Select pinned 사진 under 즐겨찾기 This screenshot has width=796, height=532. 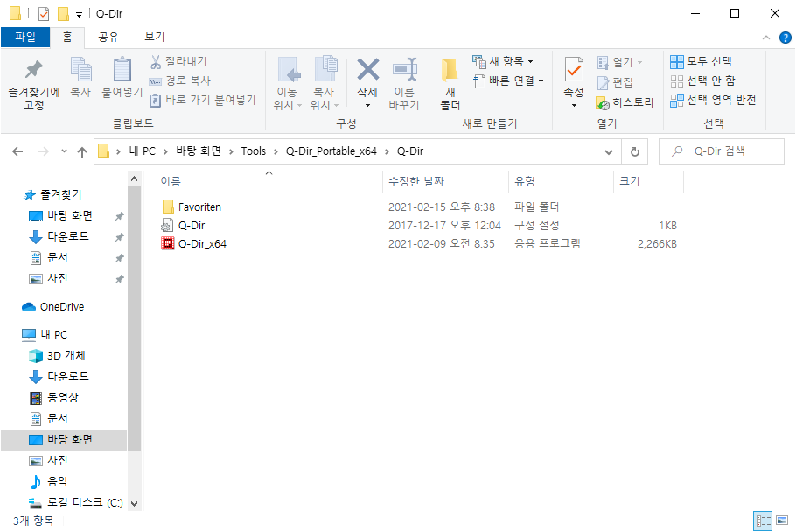[58, 279]
